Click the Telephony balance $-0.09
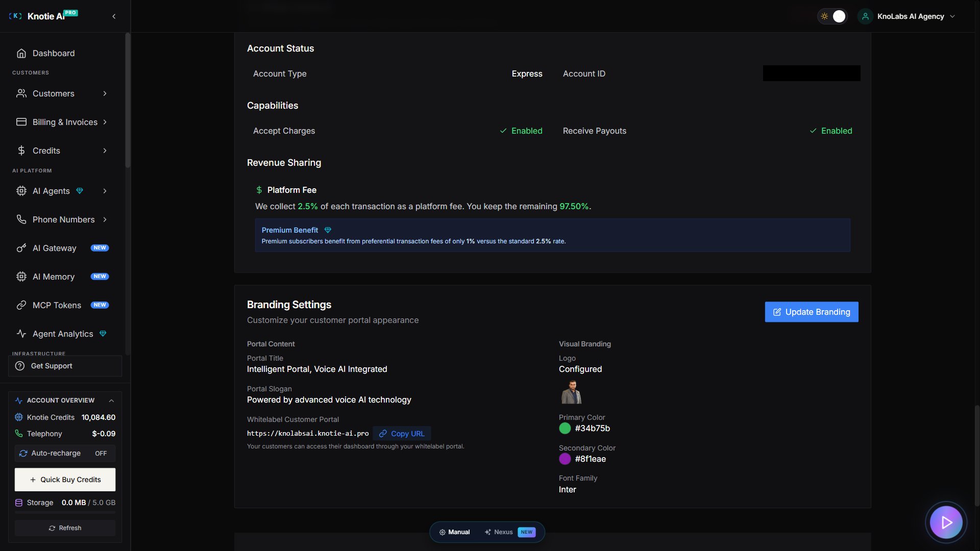Viewport: 980px width, 551px height. 104,434
